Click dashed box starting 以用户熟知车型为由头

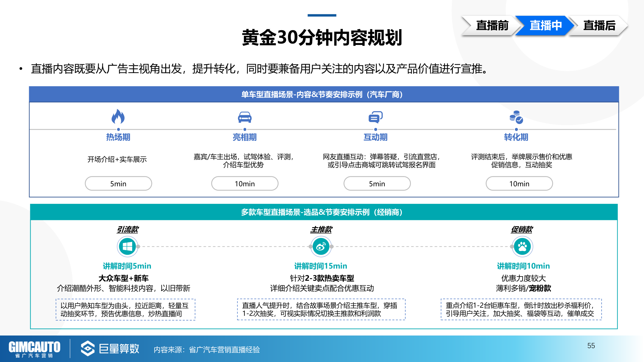125,309
